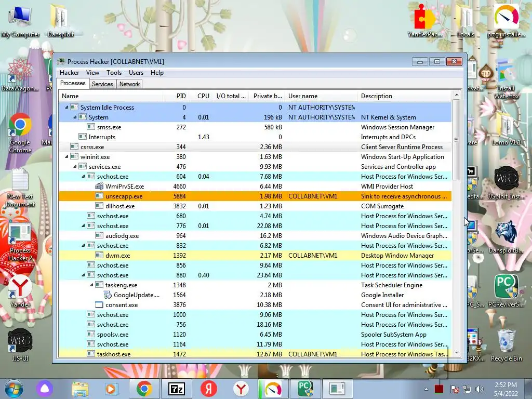This screenshot has height=399, width=532.
Task: Collapse svchost.exe PID 880 node
Action: pyautogui.click(x=83, y=275)
